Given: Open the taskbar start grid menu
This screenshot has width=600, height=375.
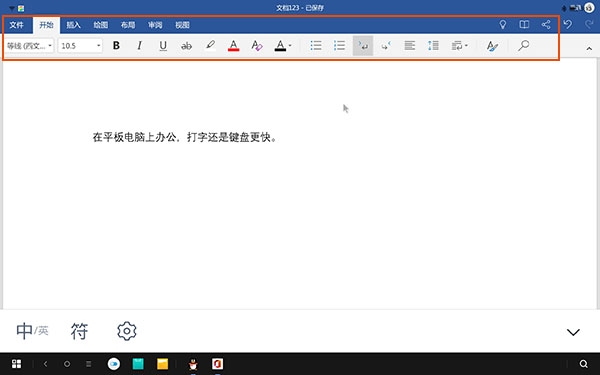Looking at the screenshot, I should point(16,364).
